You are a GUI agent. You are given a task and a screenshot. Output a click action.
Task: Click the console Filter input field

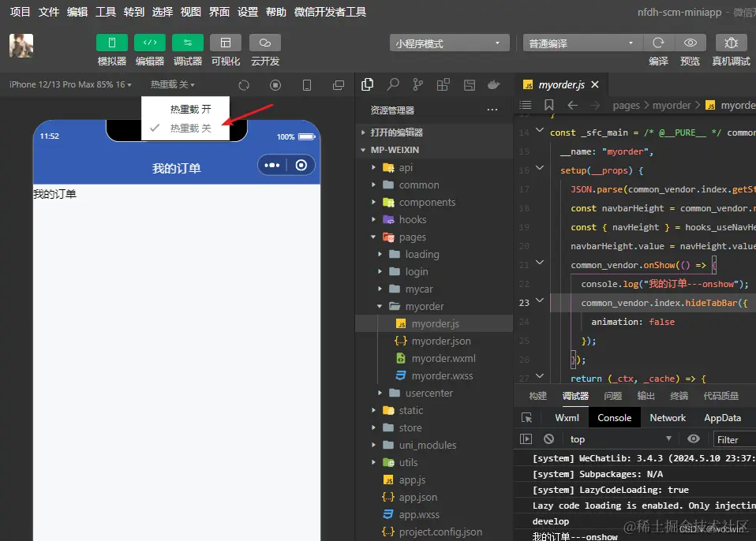735,439
